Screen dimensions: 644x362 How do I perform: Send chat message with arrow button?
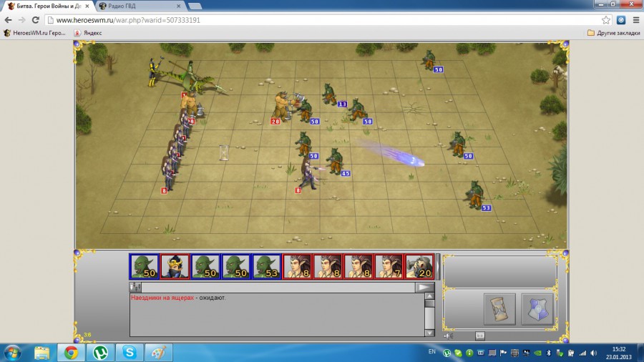coord(424,287)
